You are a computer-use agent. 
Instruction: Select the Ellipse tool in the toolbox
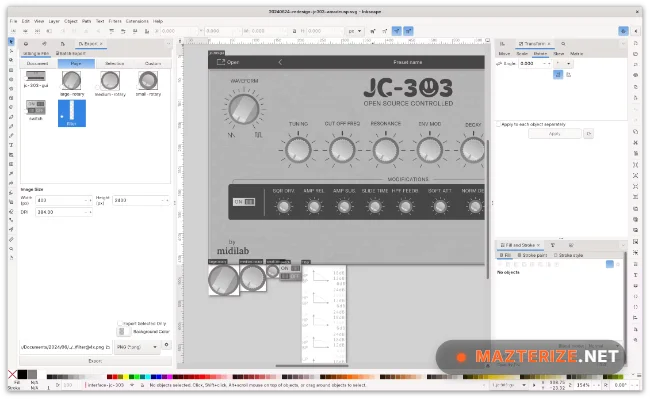click(x=11, y=80)
